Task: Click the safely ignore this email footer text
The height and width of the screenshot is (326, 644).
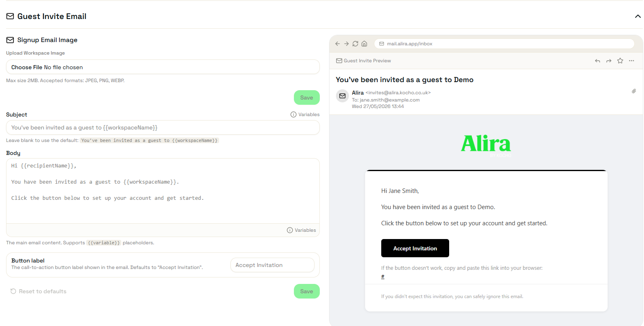Action: 452,296
